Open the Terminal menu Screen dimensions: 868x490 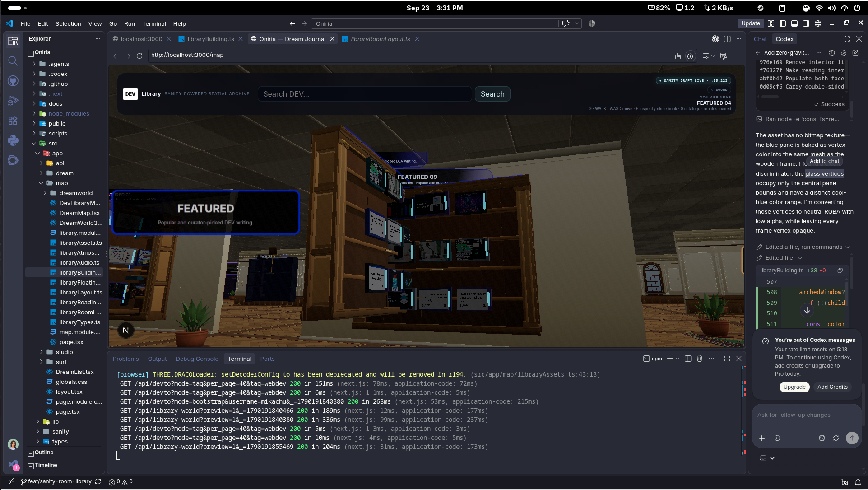pos(154,23)
